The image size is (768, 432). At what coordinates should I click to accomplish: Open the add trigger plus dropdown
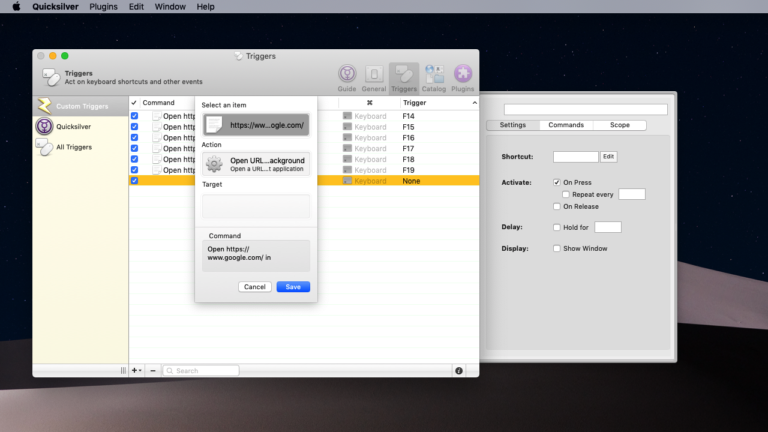(136, 370)
